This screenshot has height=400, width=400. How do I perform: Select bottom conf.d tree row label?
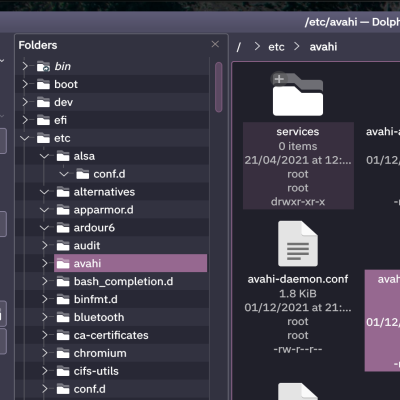(x=90, y=389)
